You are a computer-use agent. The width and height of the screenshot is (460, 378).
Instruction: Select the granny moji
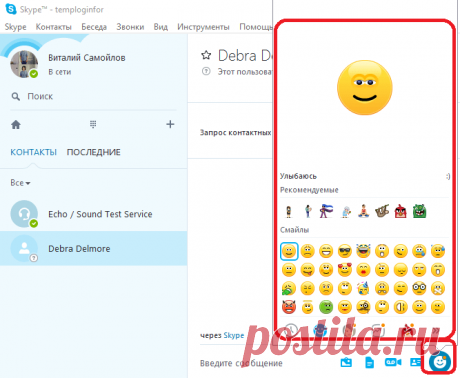[x=346, y=211]
